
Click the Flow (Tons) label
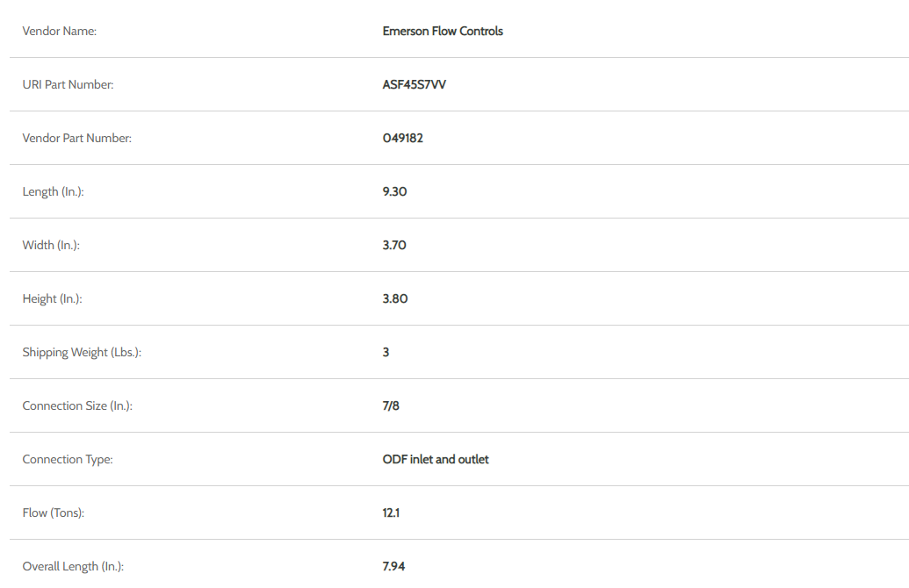tap(53, 513)
